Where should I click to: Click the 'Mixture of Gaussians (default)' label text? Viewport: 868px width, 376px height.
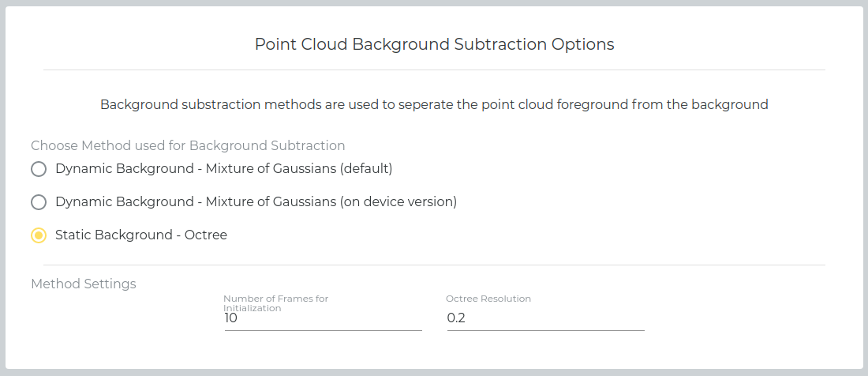[x=299, y=168]
